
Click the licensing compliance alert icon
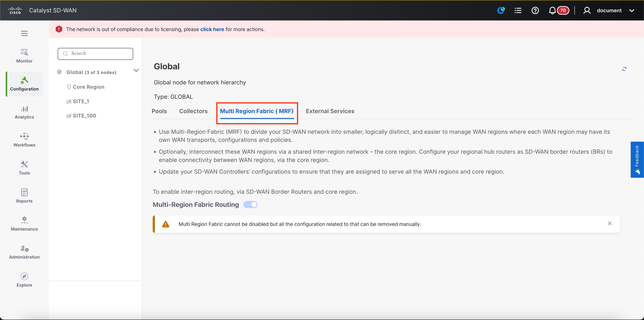59,29
